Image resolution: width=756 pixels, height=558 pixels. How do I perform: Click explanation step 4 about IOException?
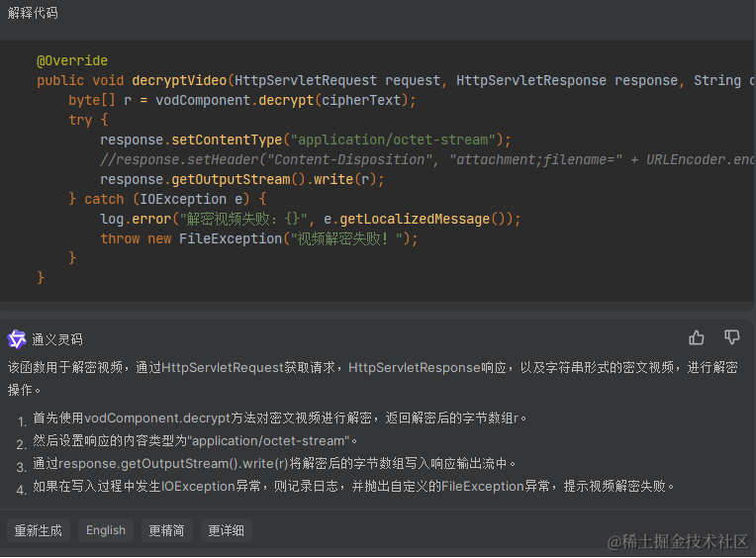point(353,486)
